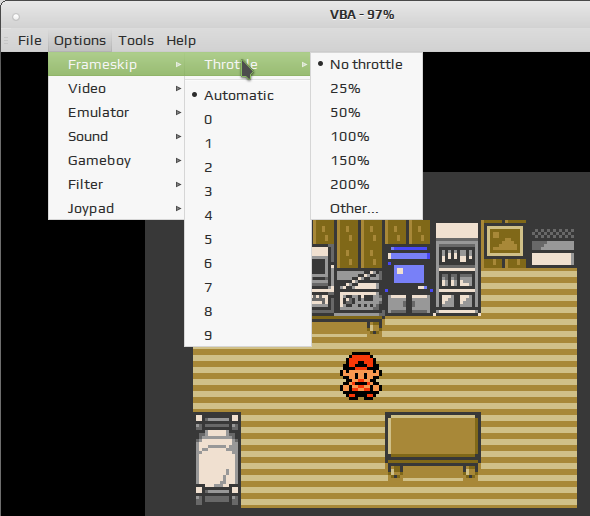Click the wooden table in game room
This screenshot has height=516, width=590.
pos(433,445)
